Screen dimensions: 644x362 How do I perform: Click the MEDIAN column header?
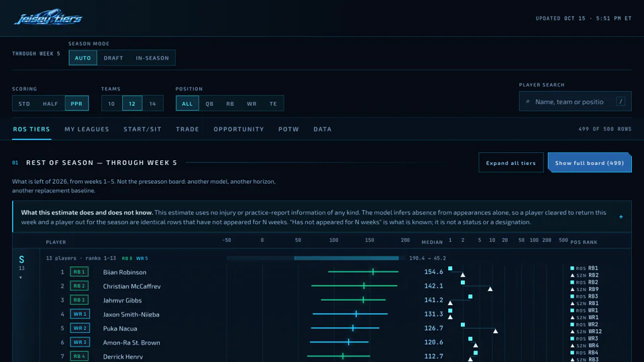tap(432, 242)
